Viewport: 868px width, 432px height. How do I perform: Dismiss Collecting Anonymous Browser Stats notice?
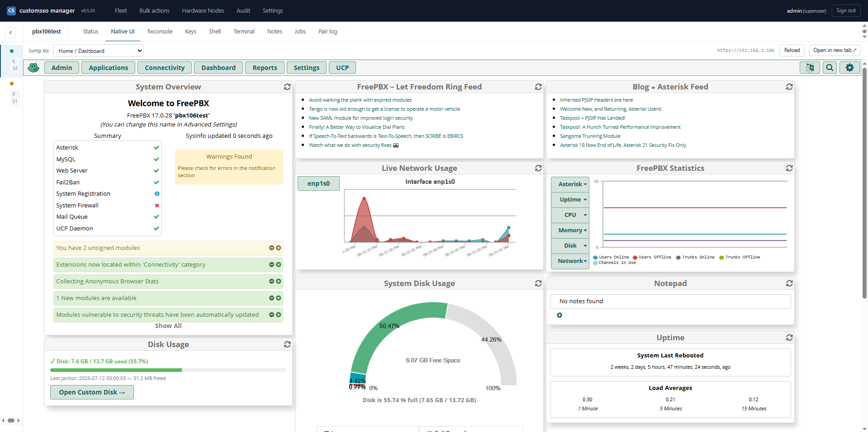tap(279, 282)
